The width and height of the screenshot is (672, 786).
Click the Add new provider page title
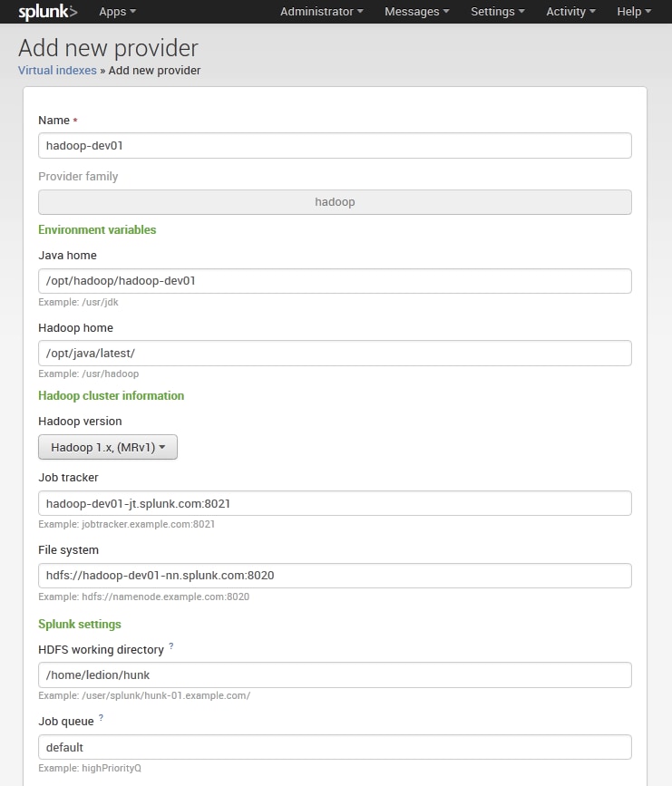click(108, 48)
